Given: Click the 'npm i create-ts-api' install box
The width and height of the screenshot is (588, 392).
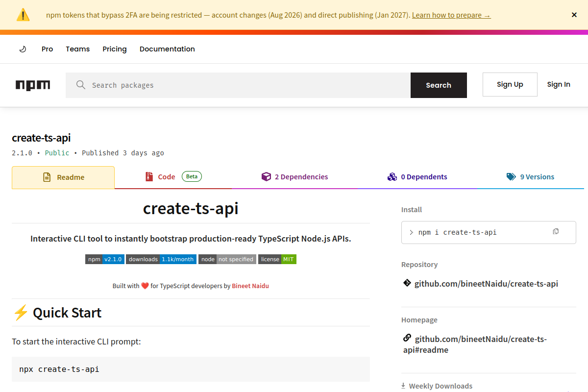Looking at the screenshot, I should [489, 232].
